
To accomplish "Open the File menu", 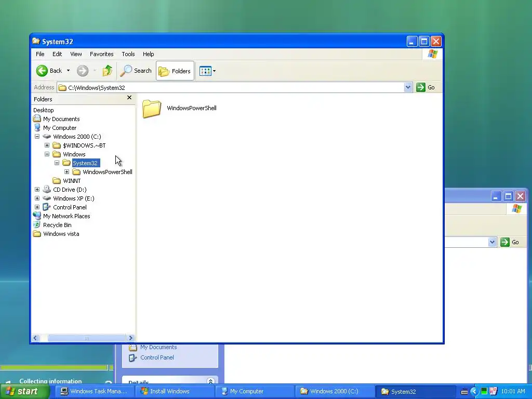I will tap(40, 54).
